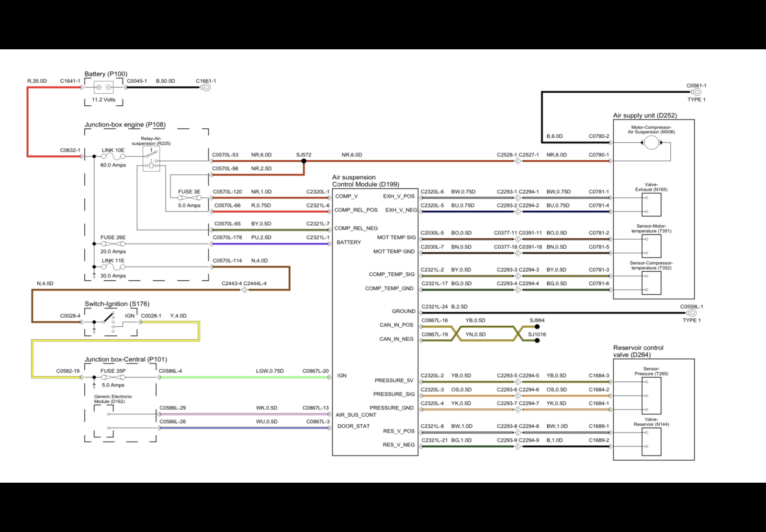Screen dimensions: 766x532
Task: Click the 30.0 Amps rating text
Action: pyautogui.click(x=113, y=276)
